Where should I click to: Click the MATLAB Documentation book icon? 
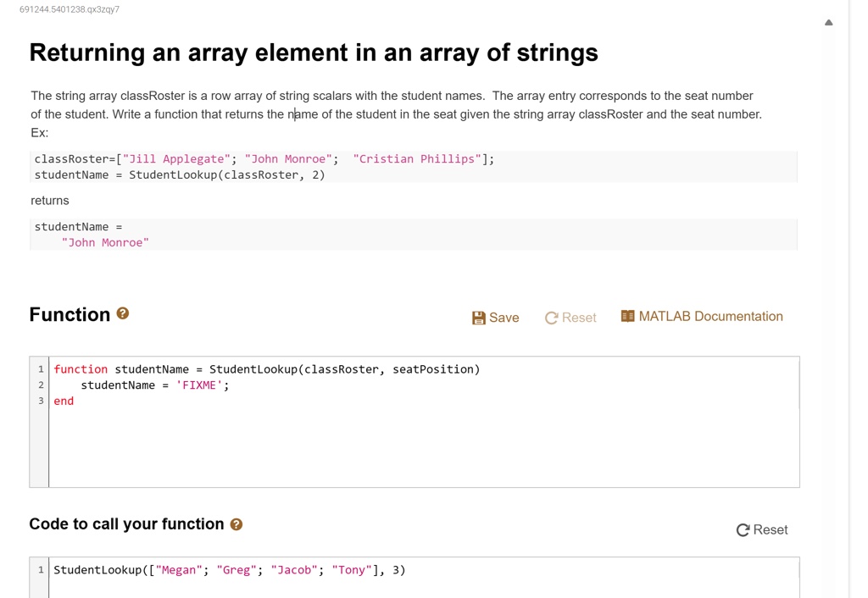627,315
